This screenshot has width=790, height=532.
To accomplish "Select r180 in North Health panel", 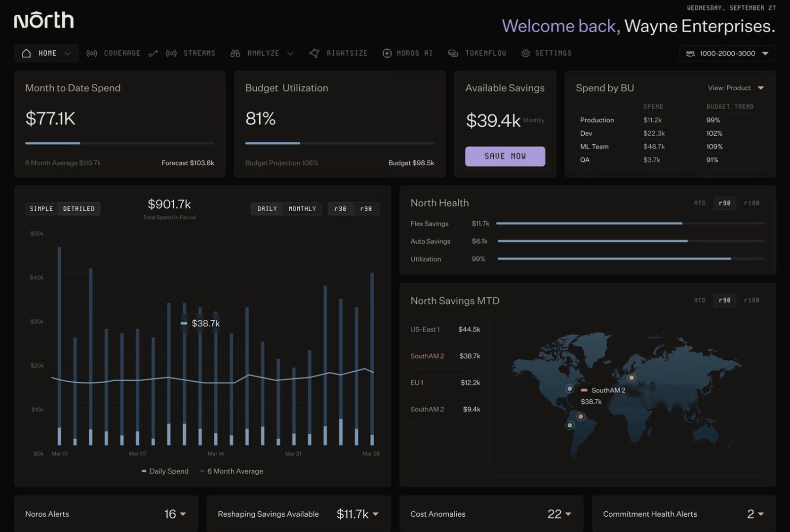I will pos(751,203).
